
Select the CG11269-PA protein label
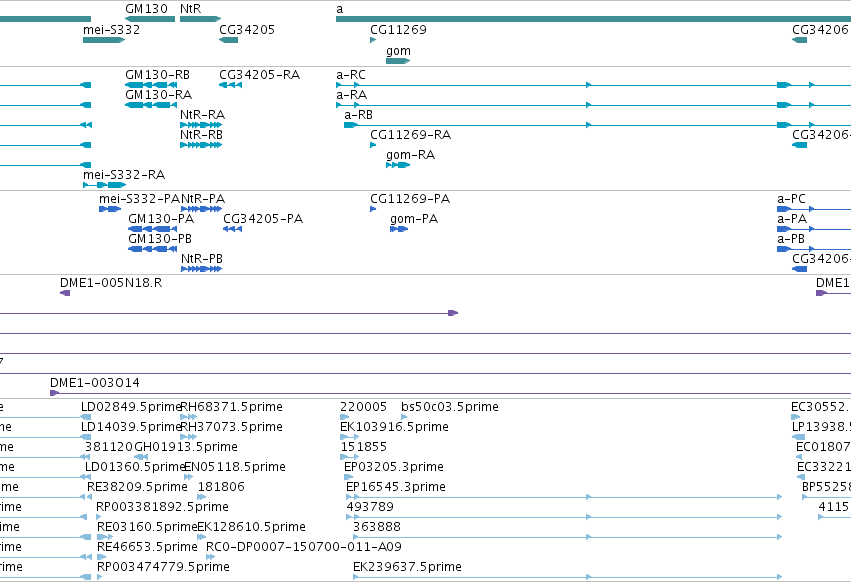pyautogui.click(x=410, y=199)
